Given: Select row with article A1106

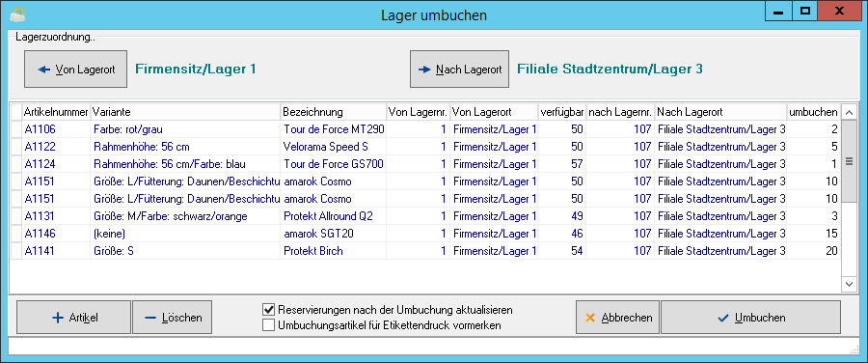Looking at the screenshot, I should pos(425,129).
